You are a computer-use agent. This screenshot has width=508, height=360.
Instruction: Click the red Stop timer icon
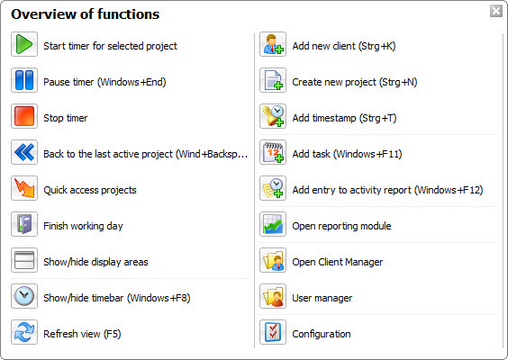pyautogui.click(x=24, y=116)
